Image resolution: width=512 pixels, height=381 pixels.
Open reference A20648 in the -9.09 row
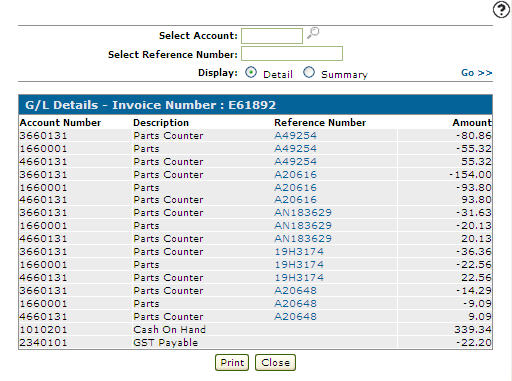tap(295, 303)
